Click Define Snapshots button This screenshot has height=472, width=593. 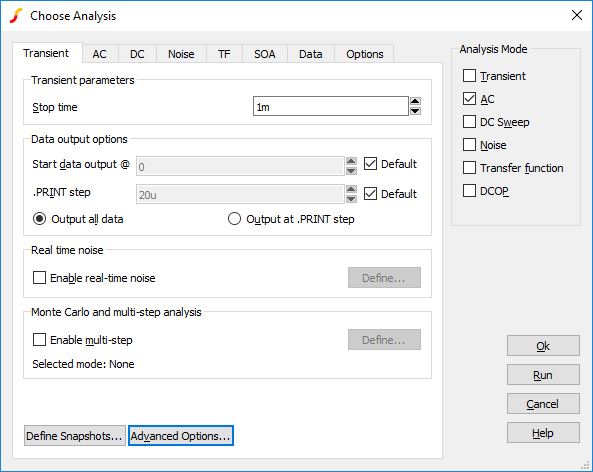point(75,436)
